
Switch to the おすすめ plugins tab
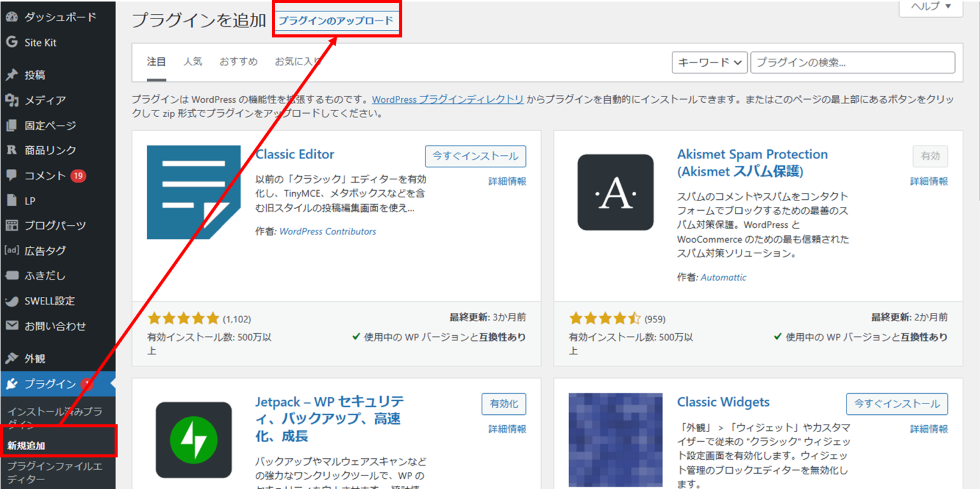(x=238, y=61)
